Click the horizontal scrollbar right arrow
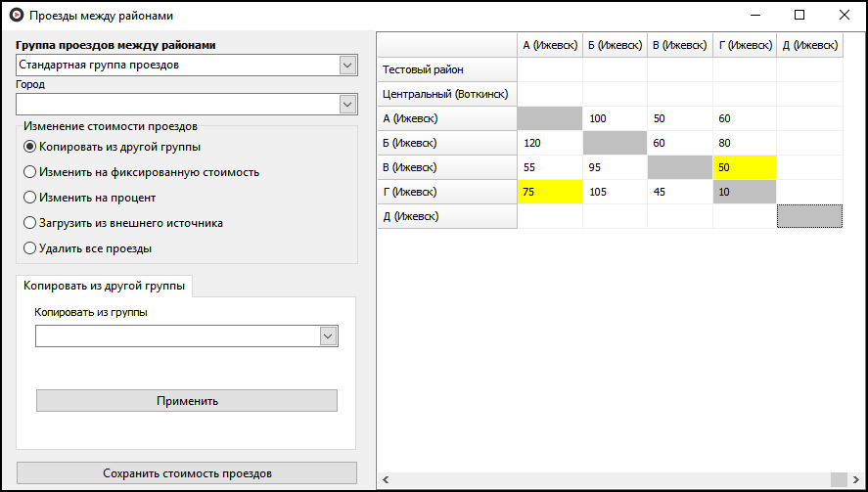Screen dimensions: 868x492 (855, 479)
